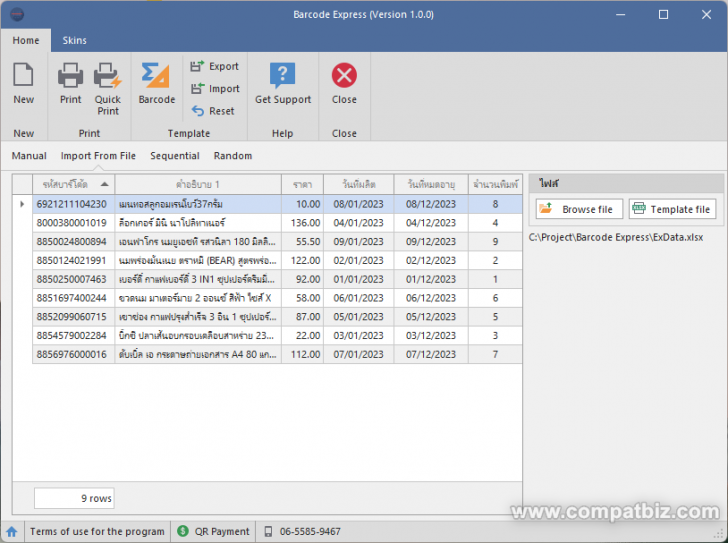Click print quantity cell 8

495,204
